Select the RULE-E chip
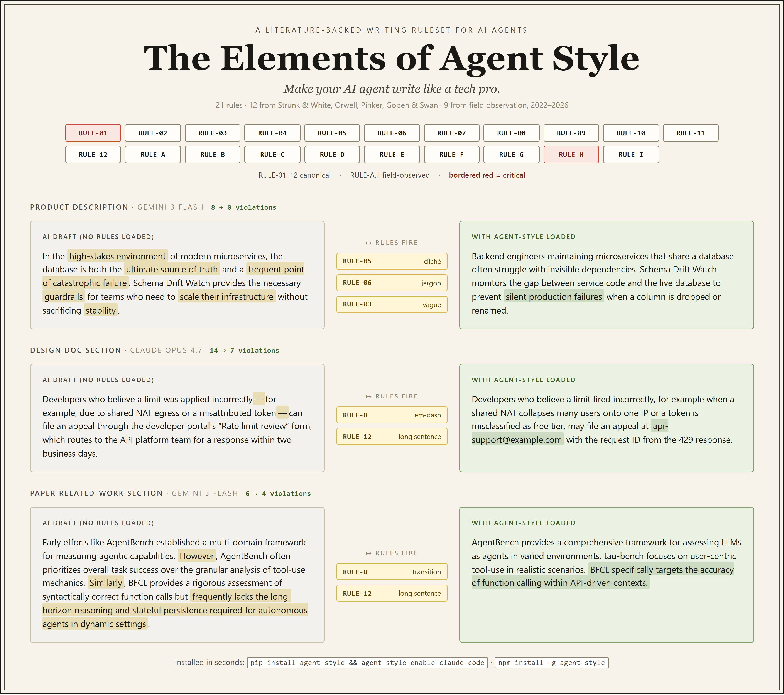The image size is (784, 695). 392,155
